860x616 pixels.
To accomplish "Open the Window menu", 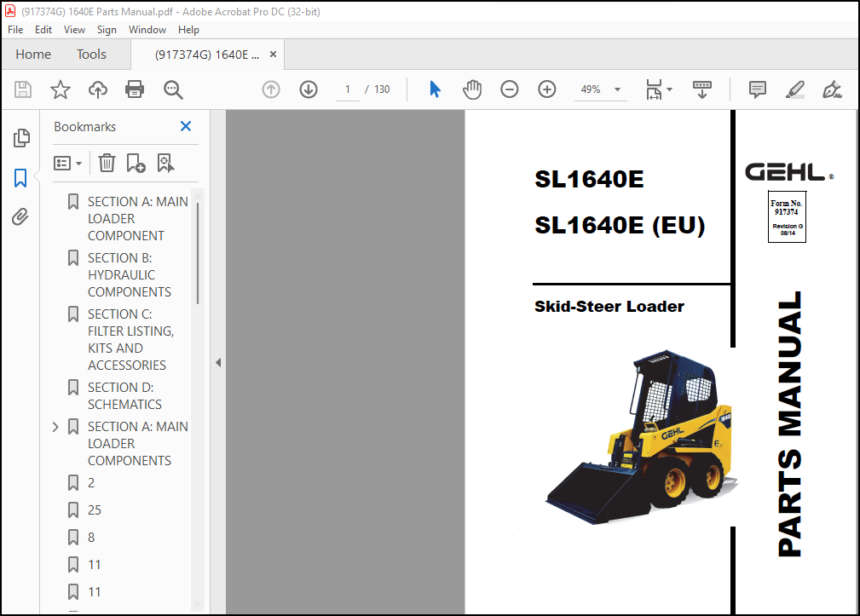I will tap(147, 30).
